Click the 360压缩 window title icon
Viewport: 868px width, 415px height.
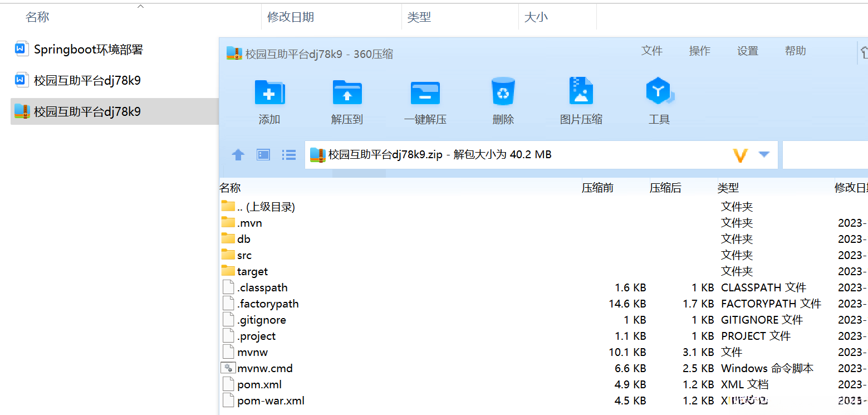point(234,53)
